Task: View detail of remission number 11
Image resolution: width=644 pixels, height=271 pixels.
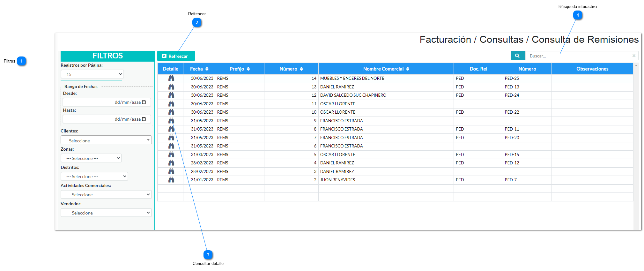Action: (x=171, y=104)
